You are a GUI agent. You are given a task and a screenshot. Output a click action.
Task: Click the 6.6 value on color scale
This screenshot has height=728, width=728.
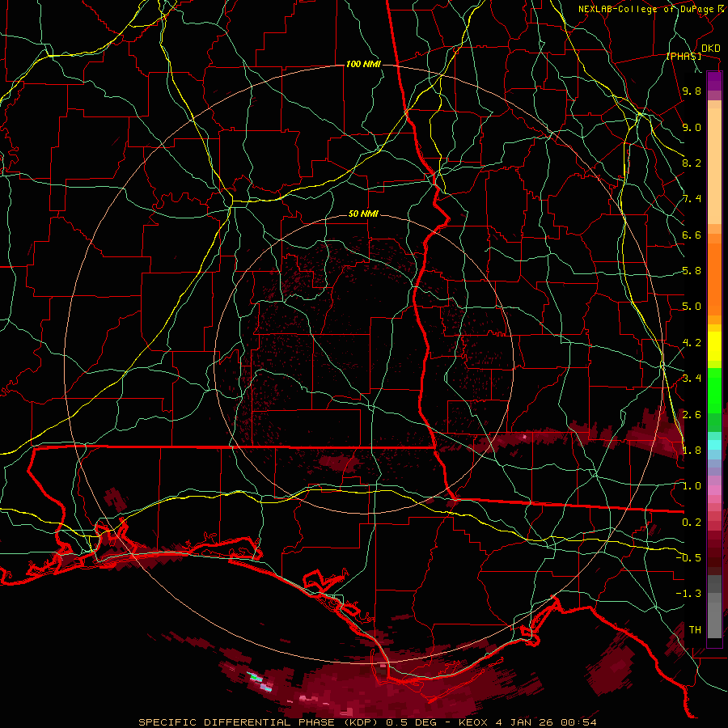click(692, 235)
